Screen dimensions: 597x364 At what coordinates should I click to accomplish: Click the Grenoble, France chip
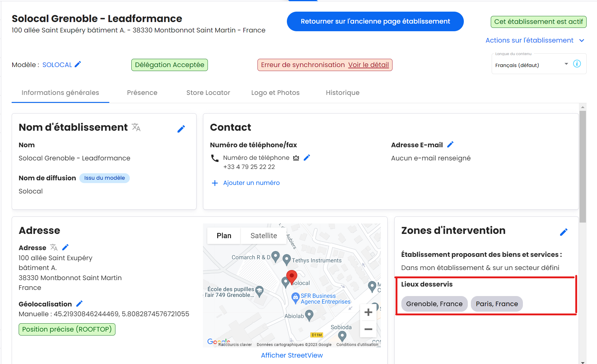pos(434,304)
